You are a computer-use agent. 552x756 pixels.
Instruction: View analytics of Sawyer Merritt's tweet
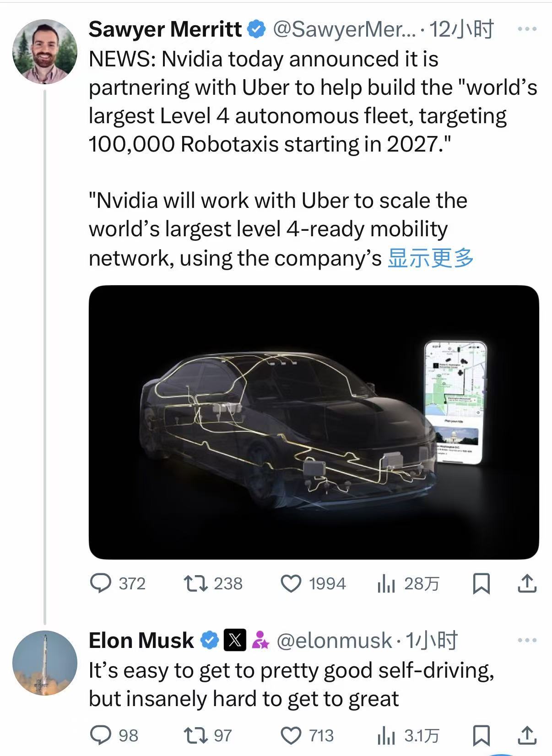386,584
